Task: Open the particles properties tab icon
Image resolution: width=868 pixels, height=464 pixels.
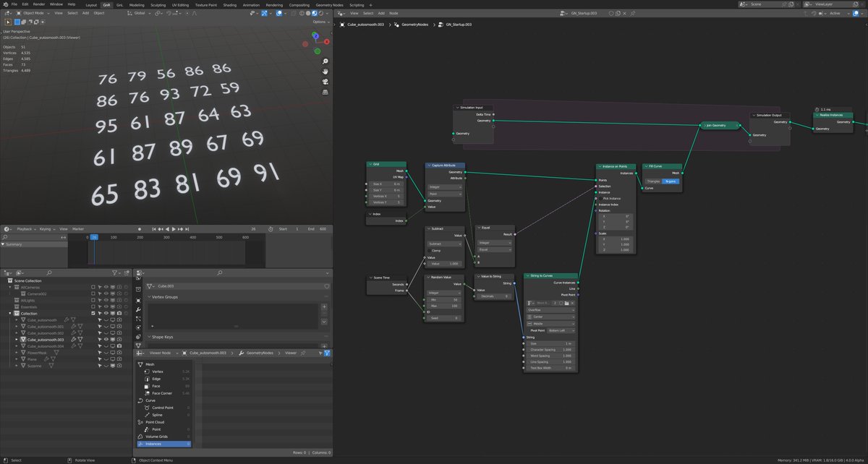Action: point(138,319)
